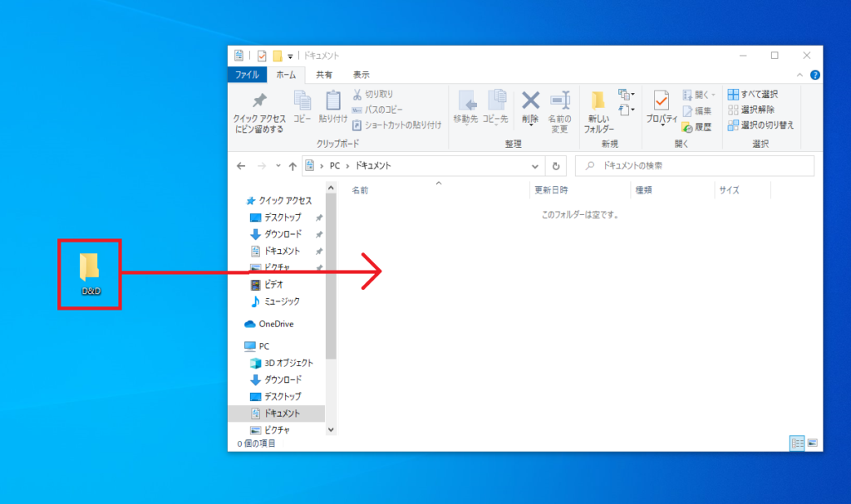Viewport: 851px width, 504px height.
Task: Click Invert selection (選択の切り替え)
Action: click(760, 125)
